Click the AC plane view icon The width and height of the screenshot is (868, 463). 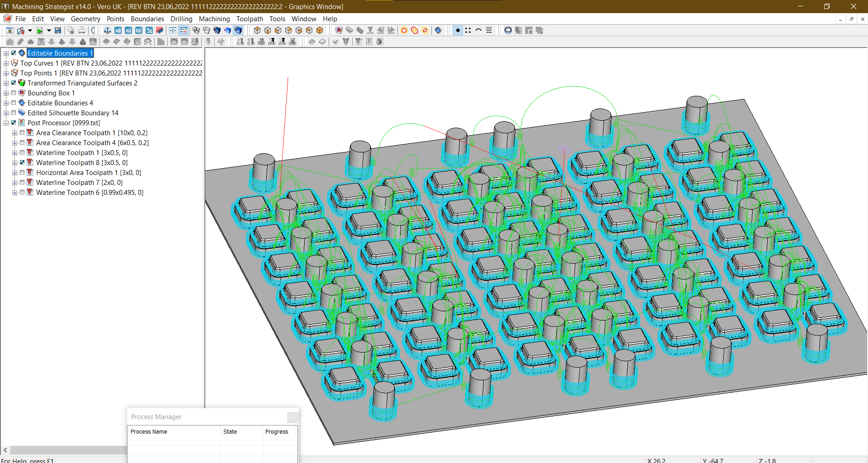point(128,30)
